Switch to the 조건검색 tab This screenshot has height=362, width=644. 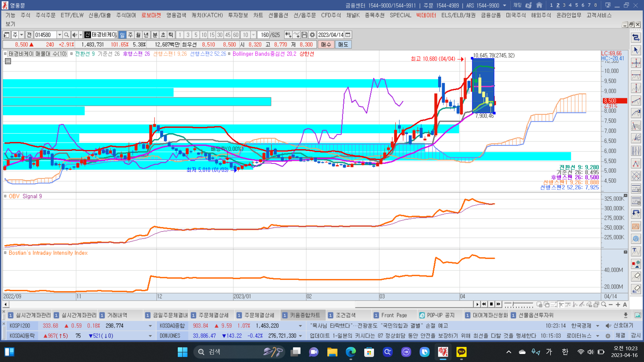(345, 315)
